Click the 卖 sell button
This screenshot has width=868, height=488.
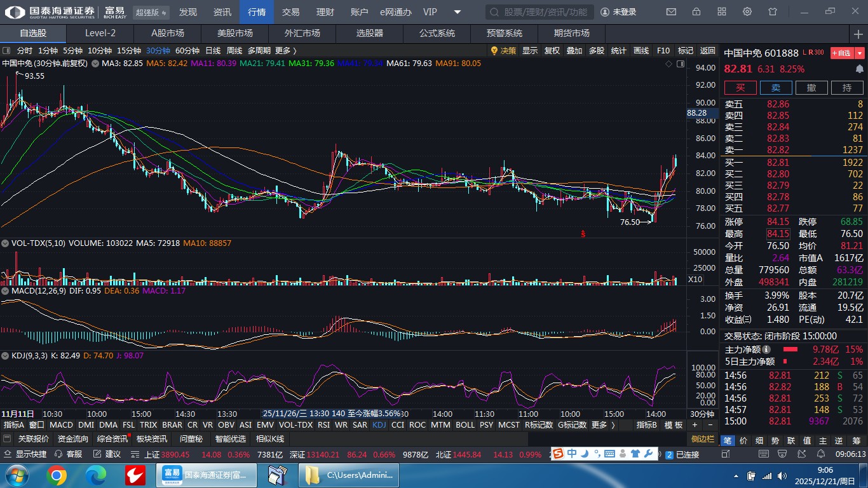[x=776, y=88]
